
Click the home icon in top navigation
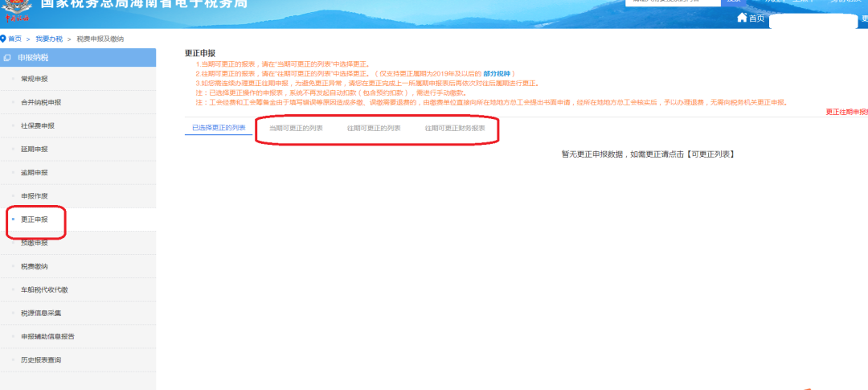coord(742,18)
